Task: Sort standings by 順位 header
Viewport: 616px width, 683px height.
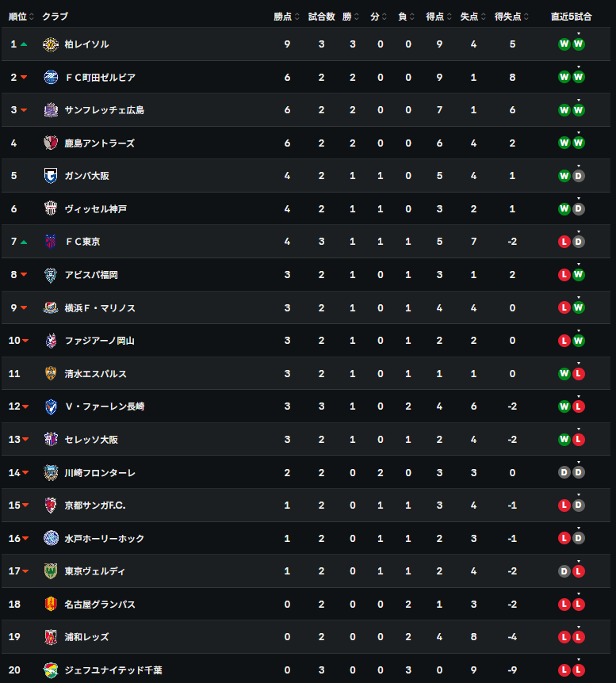Action: click(x=21, y=17)
